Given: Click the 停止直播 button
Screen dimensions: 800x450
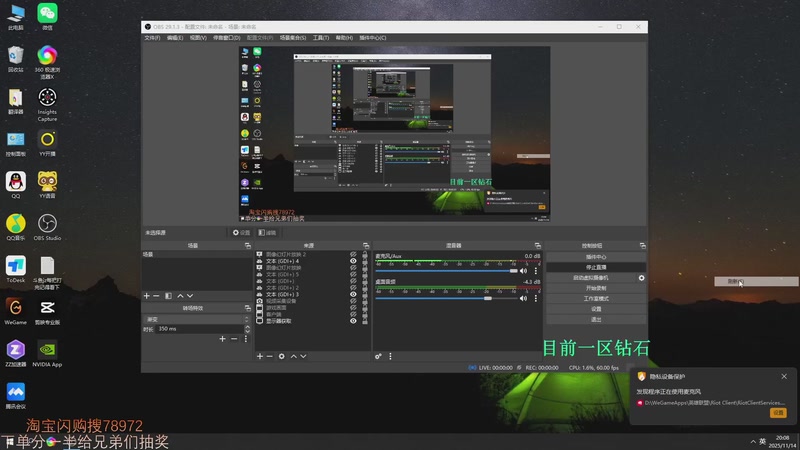Looking at the screenshot, I should [596, 267].
